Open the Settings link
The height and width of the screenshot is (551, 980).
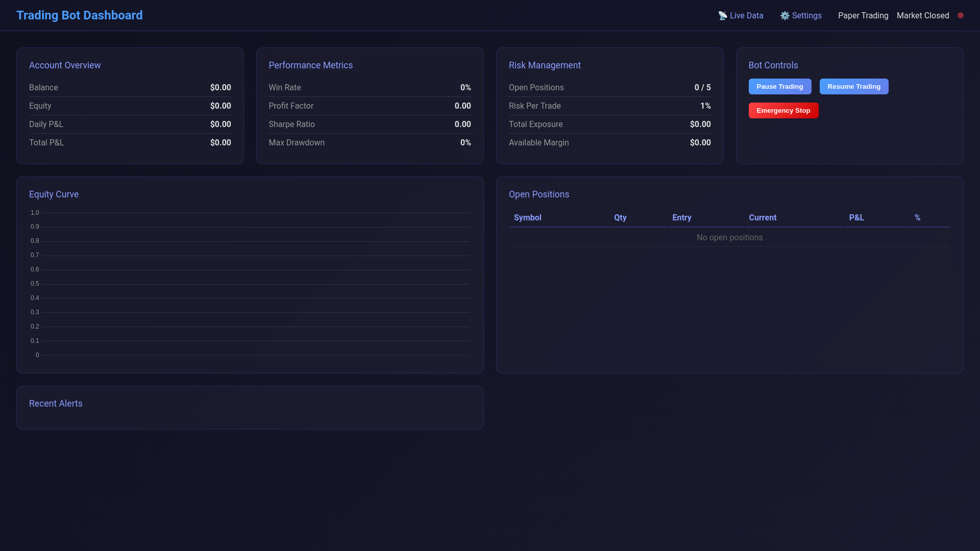pyautogui.click(x=801, y=16)
